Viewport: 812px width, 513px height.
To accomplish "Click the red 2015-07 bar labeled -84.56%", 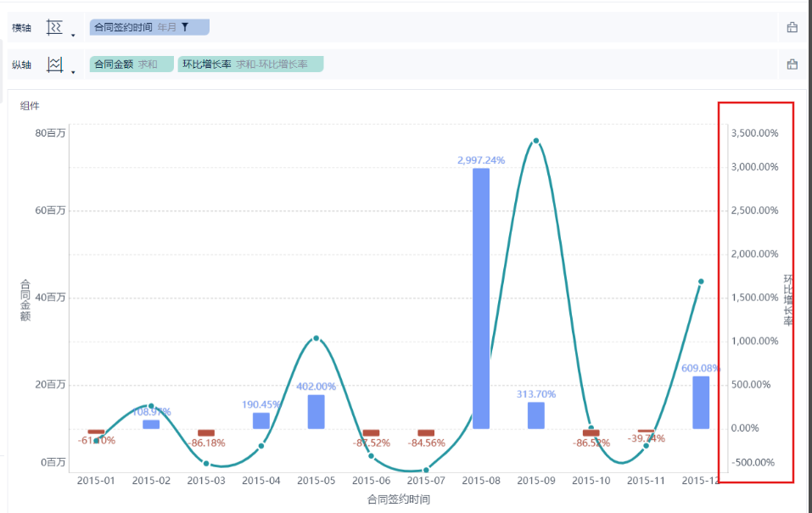I will tap(426, 432).
